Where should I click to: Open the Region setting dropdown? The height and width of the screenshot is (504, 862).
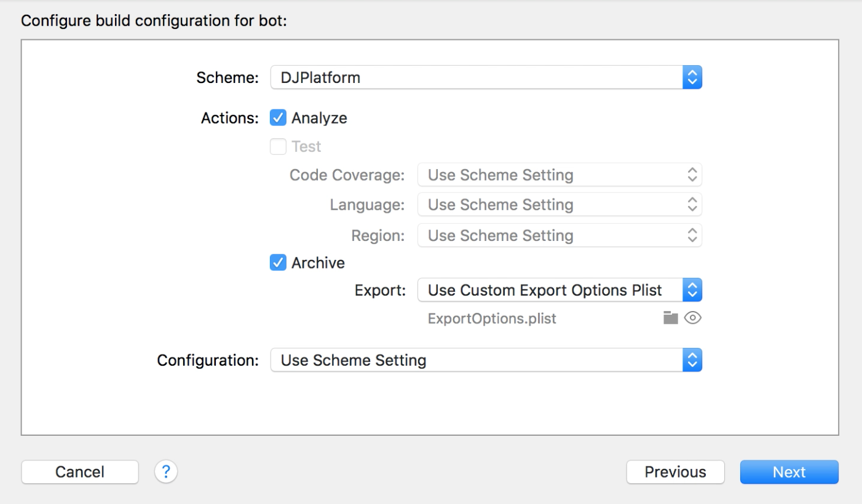click(x=559, y=235)
